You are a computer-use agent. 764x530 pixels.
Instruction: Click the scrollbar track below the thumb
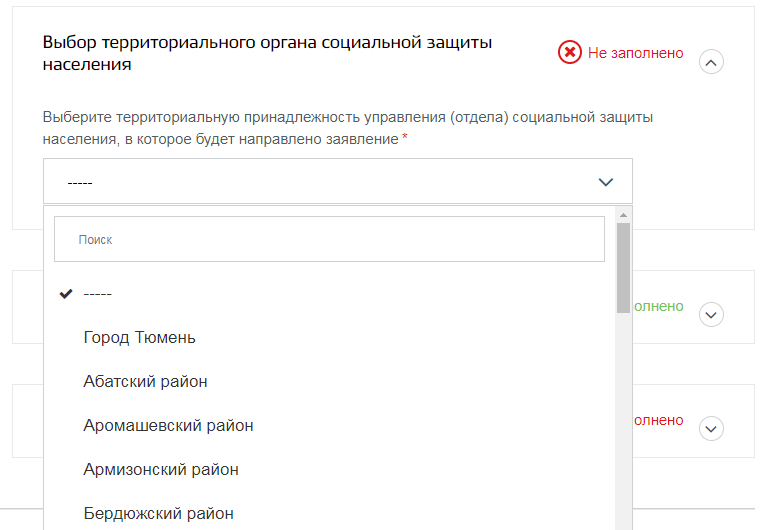point(623,421)
